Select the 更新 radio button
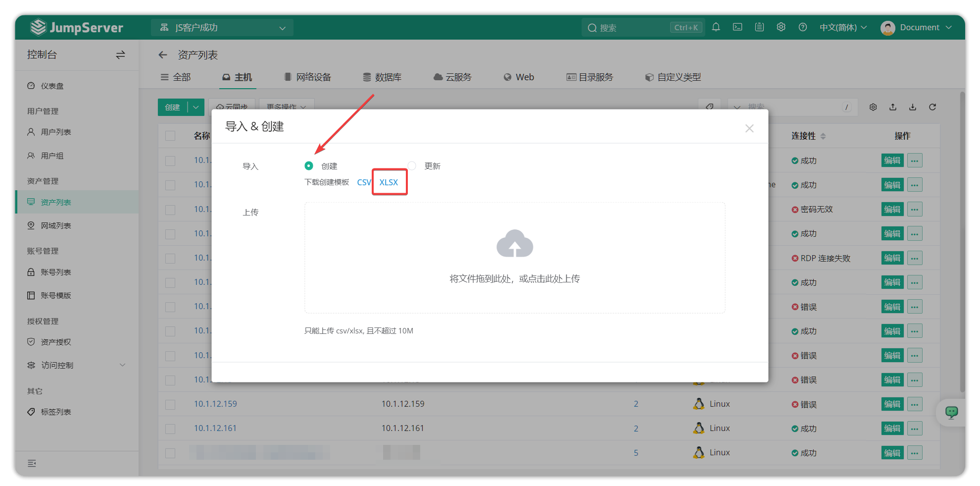980x486 pixels. click(x=412, y=166)
